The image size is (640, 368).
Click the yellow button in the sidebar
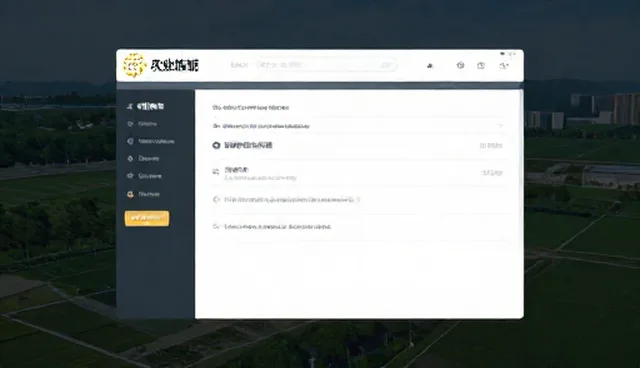click(x=147, y=218)
